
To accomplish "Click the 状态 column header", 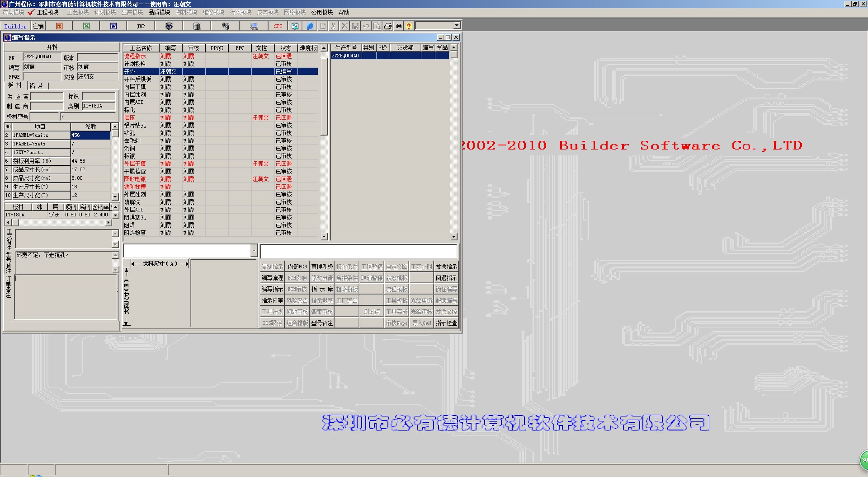I will point(286,48).
